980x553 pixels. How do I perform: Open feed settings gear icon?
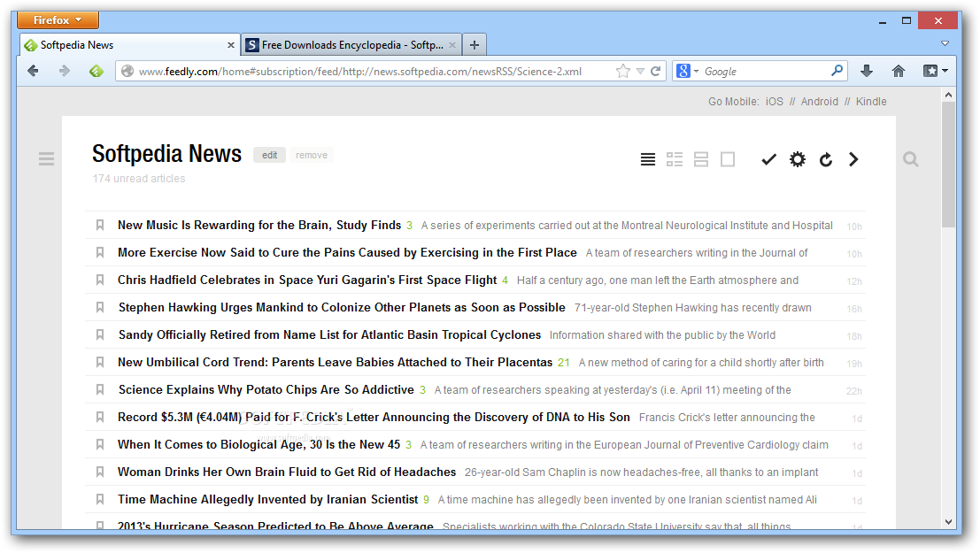pyautogui.click(x=798, y=159)
